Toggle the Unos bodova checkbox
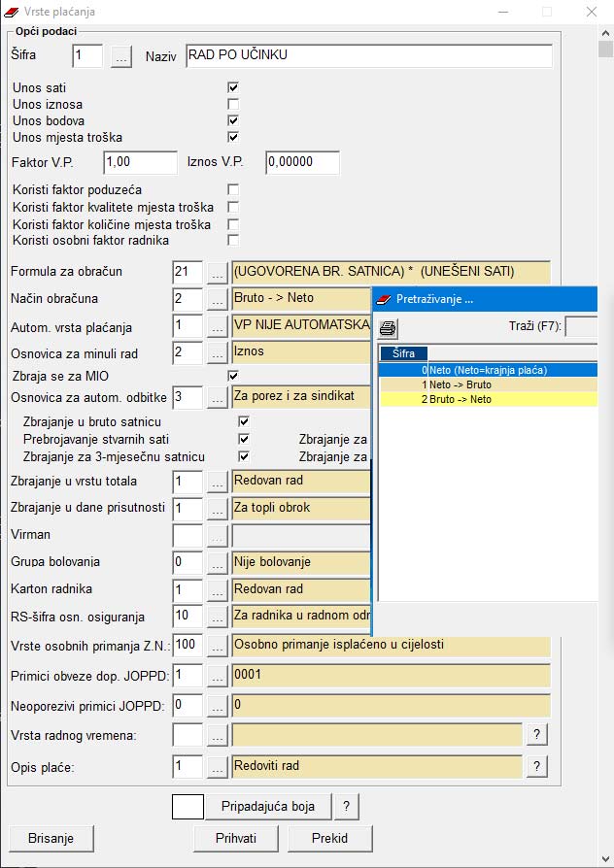This screenshot has width=614, height=868. [233, 120]
